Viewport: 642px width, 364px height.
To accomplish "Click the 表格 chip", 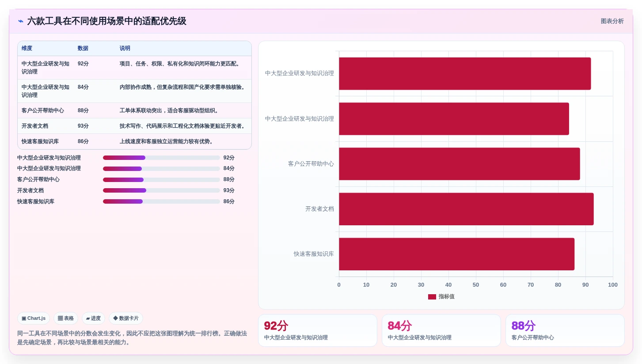I will click(x=66, y=318).
